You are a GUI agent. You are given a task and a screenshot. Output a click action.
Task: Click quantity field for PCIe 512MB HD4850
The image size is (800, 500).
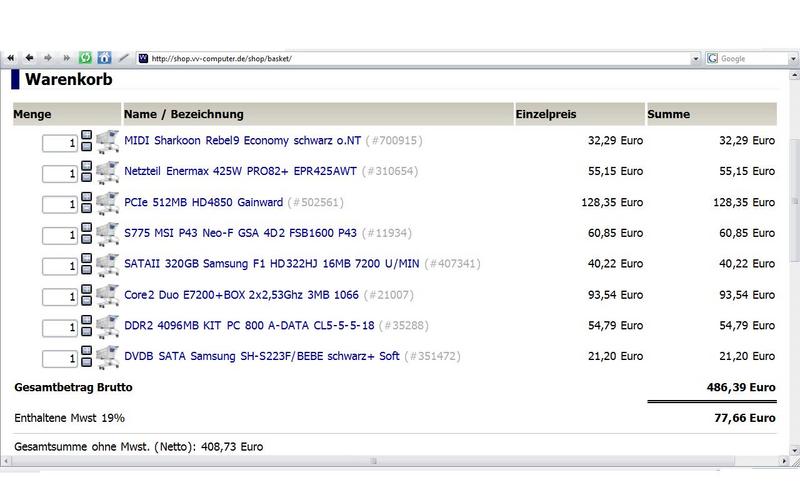[60, 205]
